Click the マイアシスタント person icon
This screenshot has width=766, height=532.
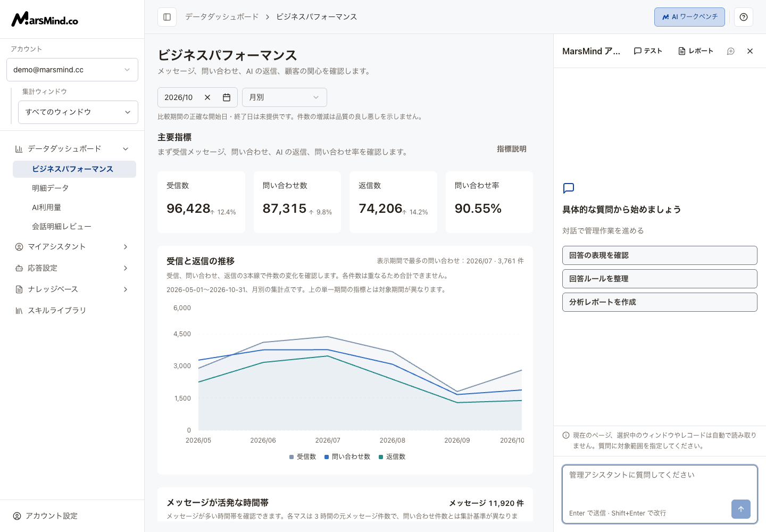19,247
